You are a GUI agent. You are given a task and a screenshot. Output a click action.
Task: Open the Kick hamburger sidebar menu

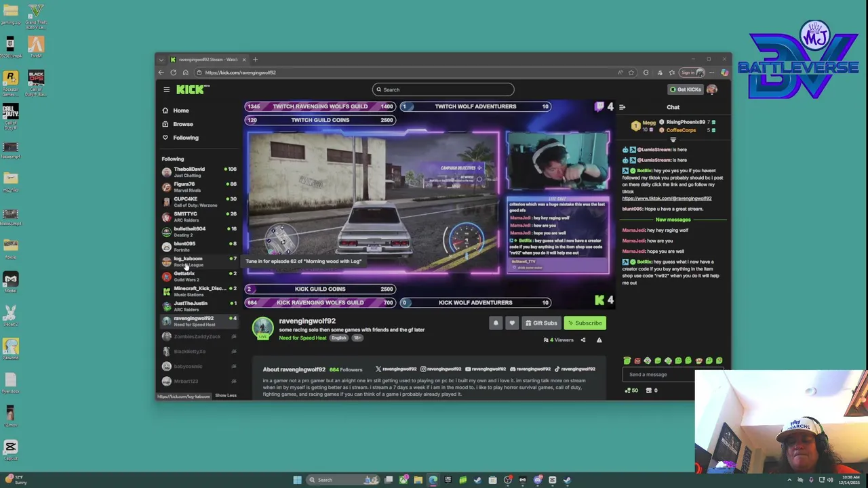pos(166,89)
